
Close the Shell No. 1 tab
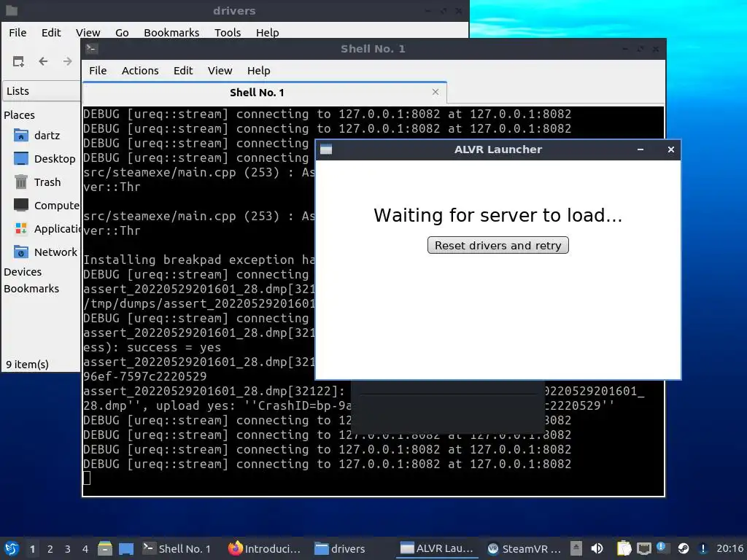coord(435,92)
